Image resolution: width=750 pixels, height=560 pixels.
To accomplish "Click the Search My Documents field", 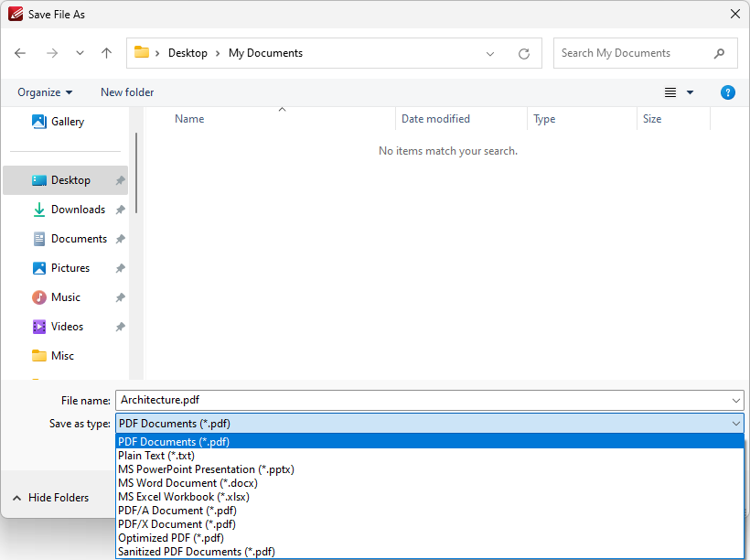I will [635, 53].
